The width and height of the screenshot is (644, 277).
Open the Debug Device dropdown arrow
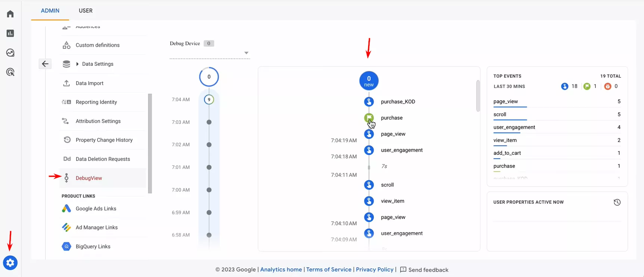coord(246,53)
